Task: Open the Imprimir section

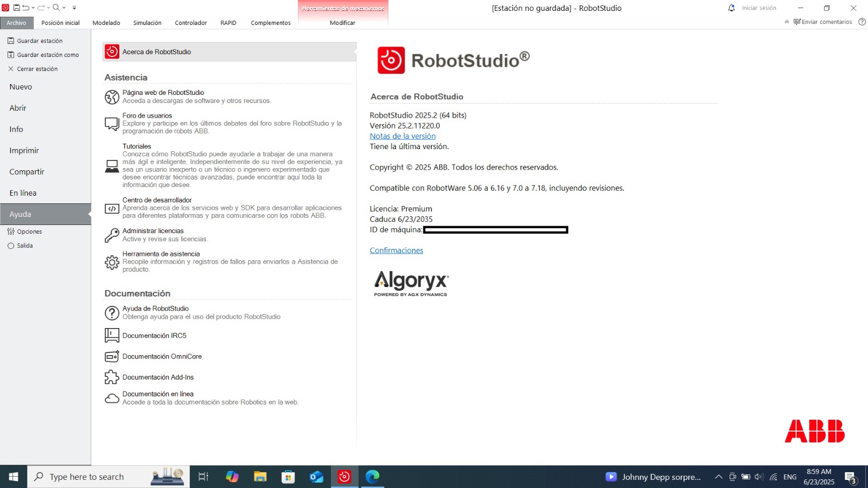Action: click(24, 150)
